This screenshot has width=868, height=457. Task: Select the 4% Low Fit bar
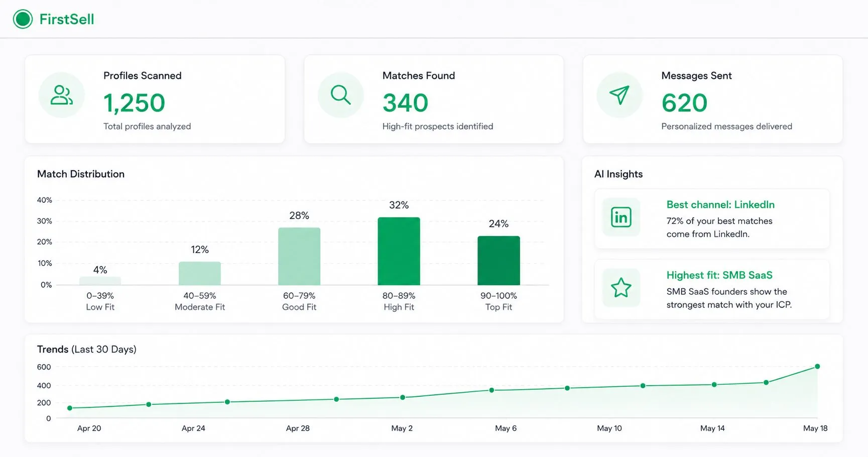[x=100, y=281]
